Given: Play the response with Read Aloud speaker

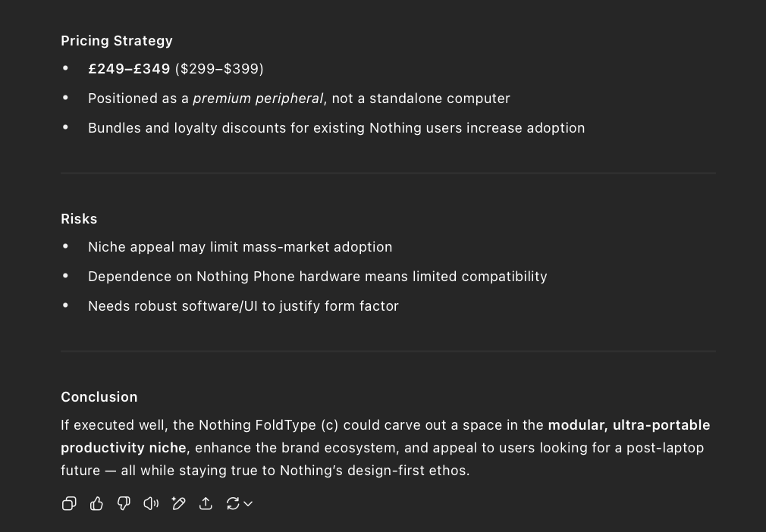Looking at the screenshot, I should tap(151, 504).
